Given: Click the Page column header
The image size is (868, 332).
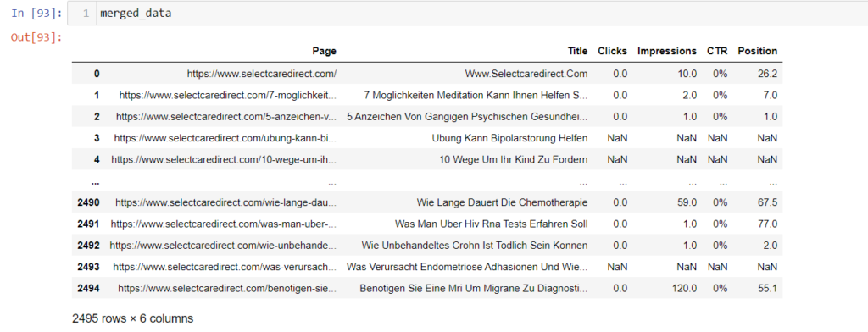Looking at the screenshot, I should 324,51.
